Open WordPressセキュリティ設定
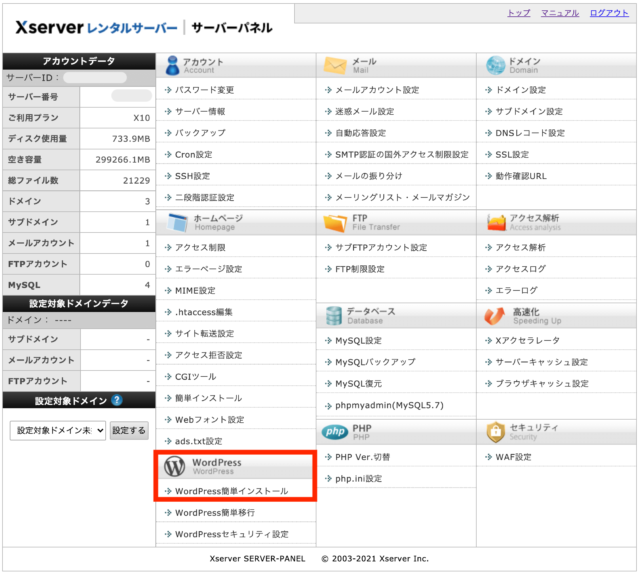Image resolution: width=640 pixels, height=574 pixels. point(231,534)
